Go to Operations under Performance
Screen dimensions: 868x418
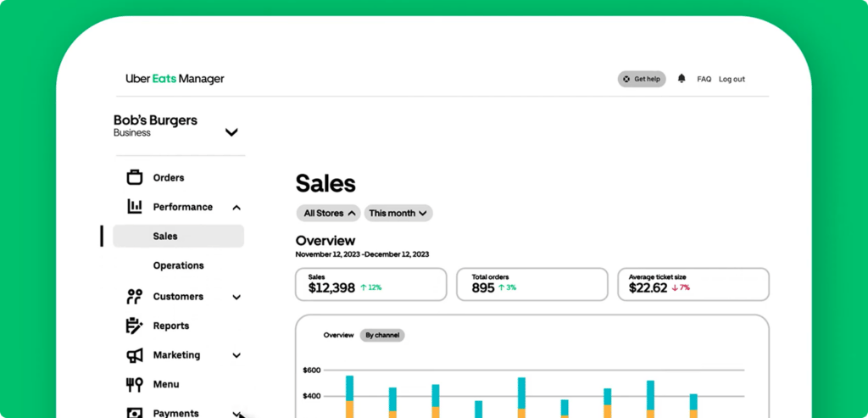coord(178,265)
